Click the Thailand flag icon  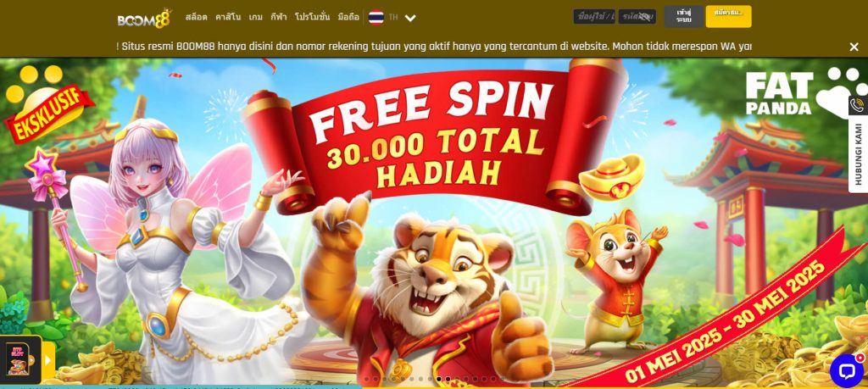click(x=376, y=17)
